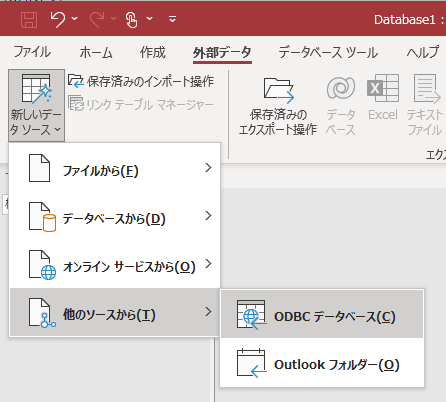Open the Undo history dropdown arrow

click(x=75, y=19)
